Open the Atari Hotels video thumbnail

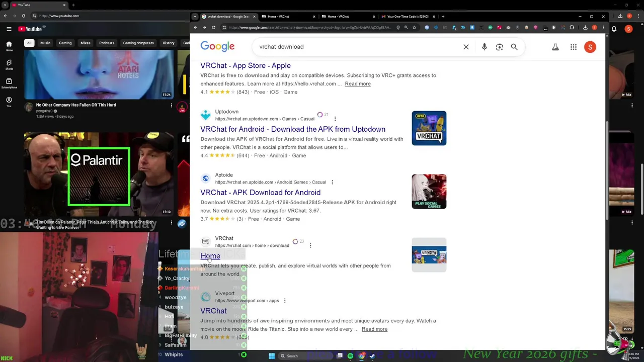tap(99, 74)
